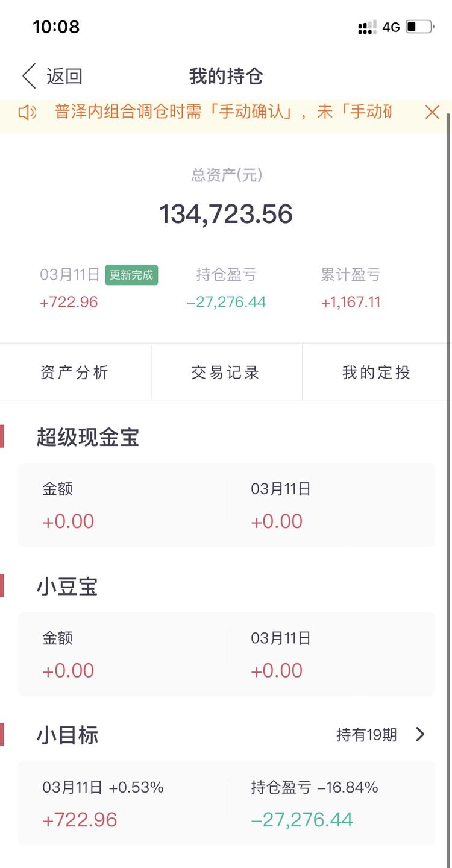452x868 pixels.
Task: Read the 普泽内组合调仓 notice text
Action: (223, 112)
